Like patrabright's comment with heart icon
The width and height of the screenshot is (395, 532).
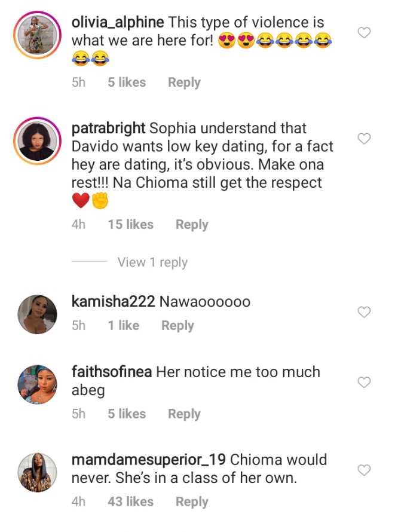[364, 139]
